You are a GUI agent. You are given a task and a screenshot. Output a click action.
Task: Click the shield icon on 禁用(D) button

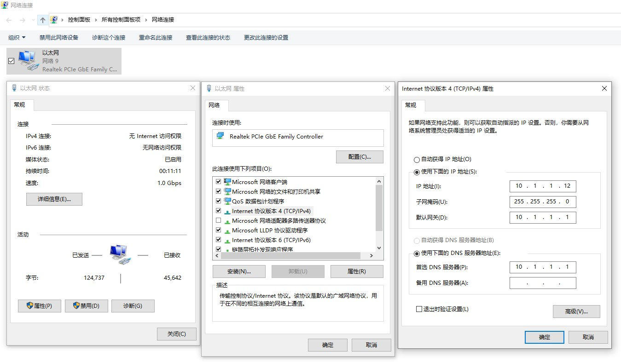click(x=76, y=306)
